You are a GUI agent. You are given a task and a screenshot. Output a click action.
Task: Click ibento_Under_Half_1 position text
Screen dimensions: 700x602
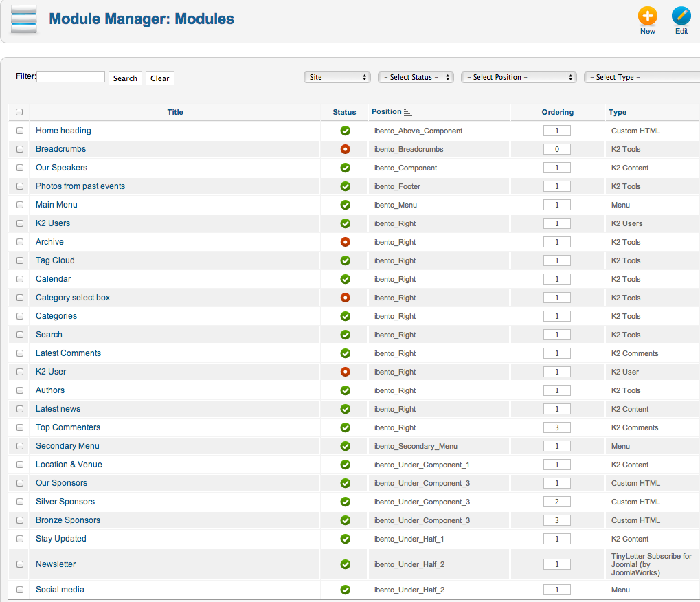[x=409, y=539]
